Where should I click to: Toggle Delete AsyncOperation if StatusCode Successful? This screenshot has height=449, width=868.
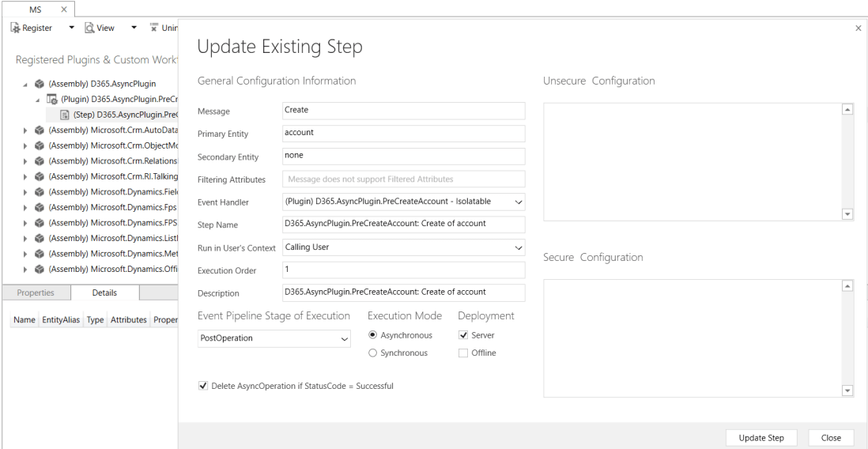203,386
